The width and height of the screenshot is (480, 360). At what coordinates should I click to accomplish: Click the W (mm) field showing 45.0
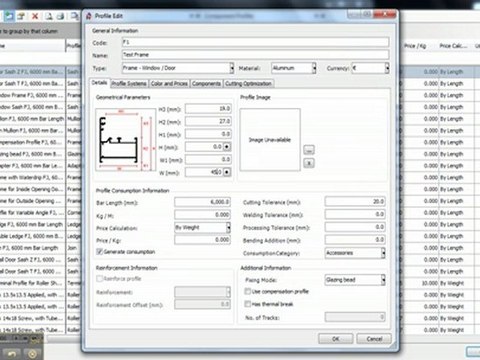tap(204, 172)
